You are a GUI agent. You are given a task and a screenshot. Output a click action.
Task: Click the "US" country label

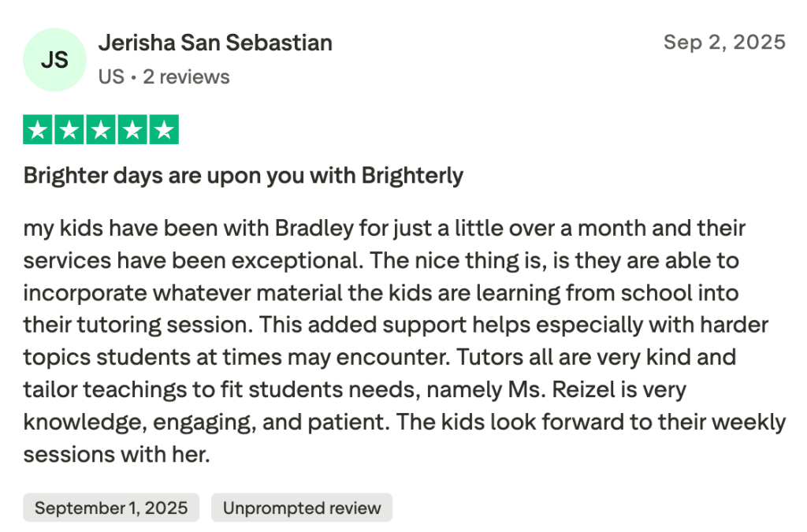point(111,77)
